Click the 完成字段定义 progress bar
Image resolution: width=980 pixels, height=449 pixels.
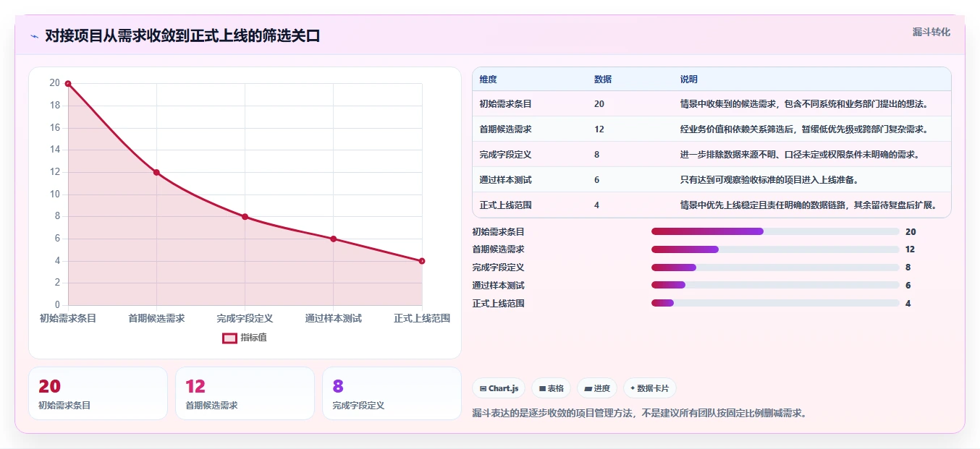point(775,268)
